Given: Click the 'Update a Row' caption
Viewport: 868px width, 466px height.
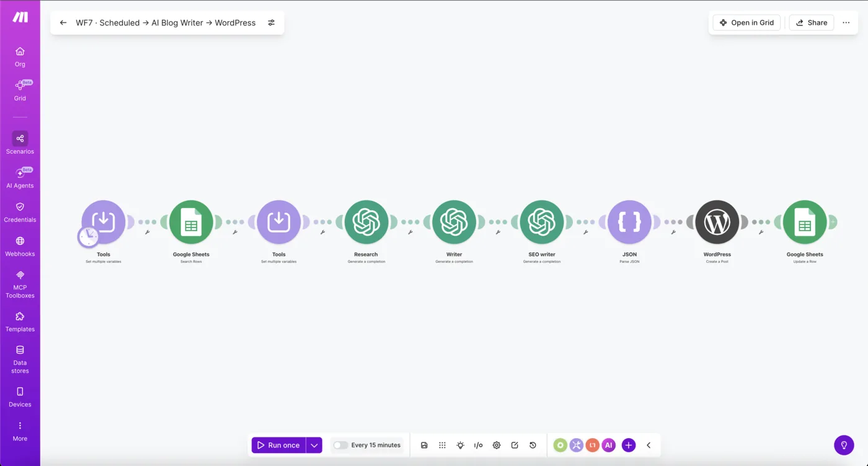Looking at the screenshot, I should 805,262.
